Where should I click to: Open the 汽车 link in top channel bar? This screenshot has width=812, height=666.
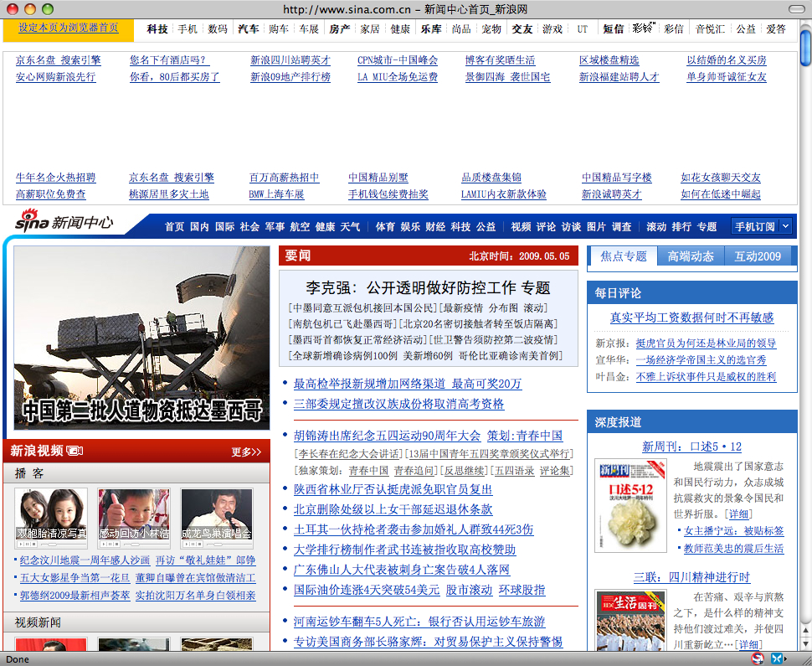point(248,29)
